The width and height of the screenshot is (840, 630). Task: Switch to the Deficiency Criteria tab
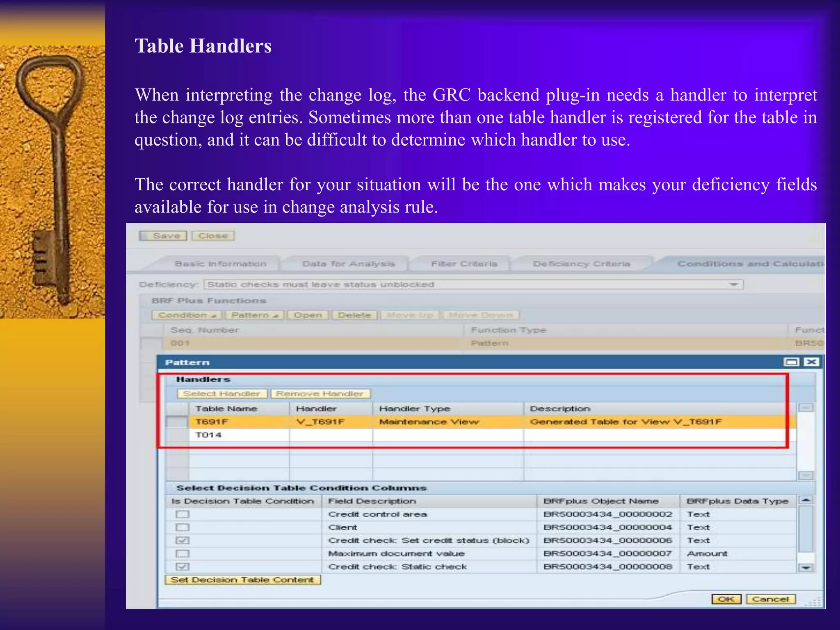[581, 264]
